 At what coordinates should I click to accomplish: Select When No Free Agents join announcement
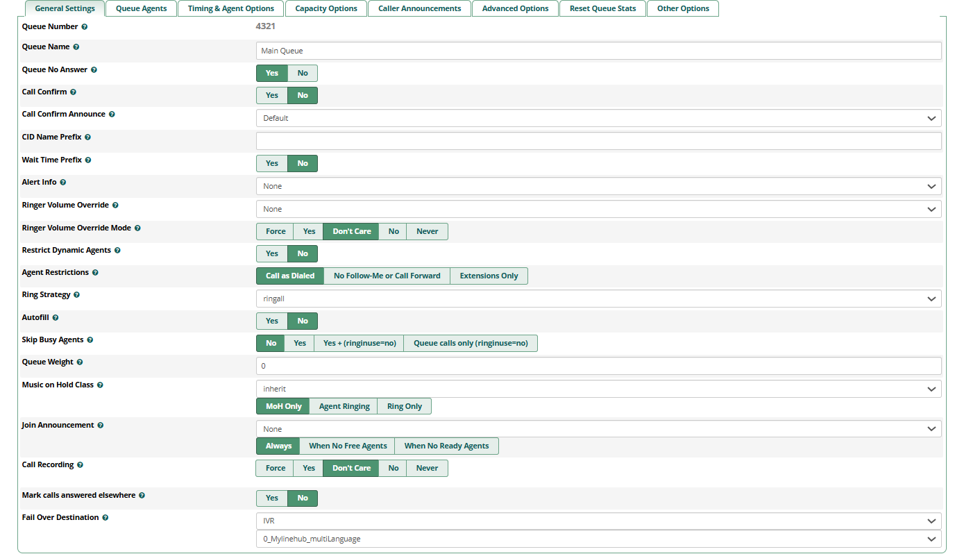tap(348, 446)
